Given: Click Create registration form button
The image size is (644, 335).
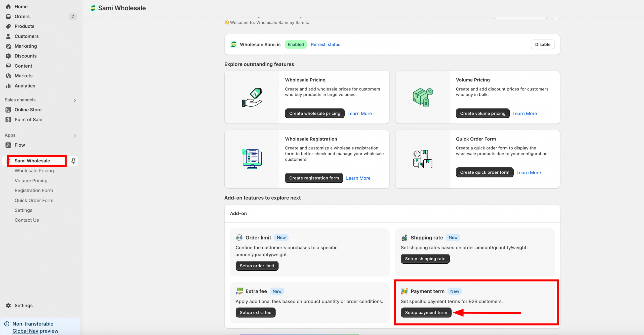Looking at the screenshot, I should (314, 178).
